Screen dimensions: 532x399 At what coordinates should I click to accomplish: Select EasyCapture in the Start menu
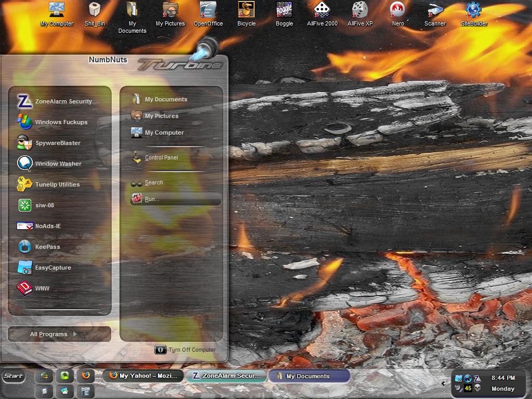[59, 268]
